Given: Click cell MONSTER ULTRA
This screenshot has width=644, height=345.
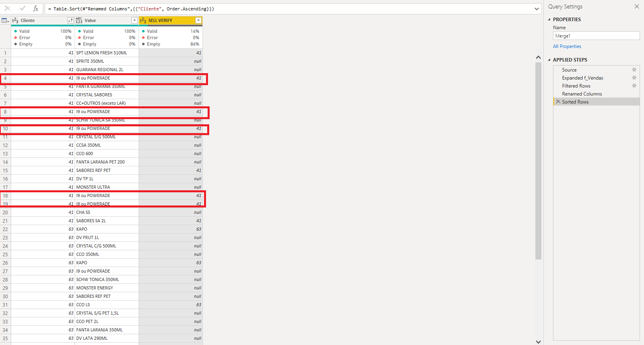Looking at the screenshot, I should [x=107, y=187].
